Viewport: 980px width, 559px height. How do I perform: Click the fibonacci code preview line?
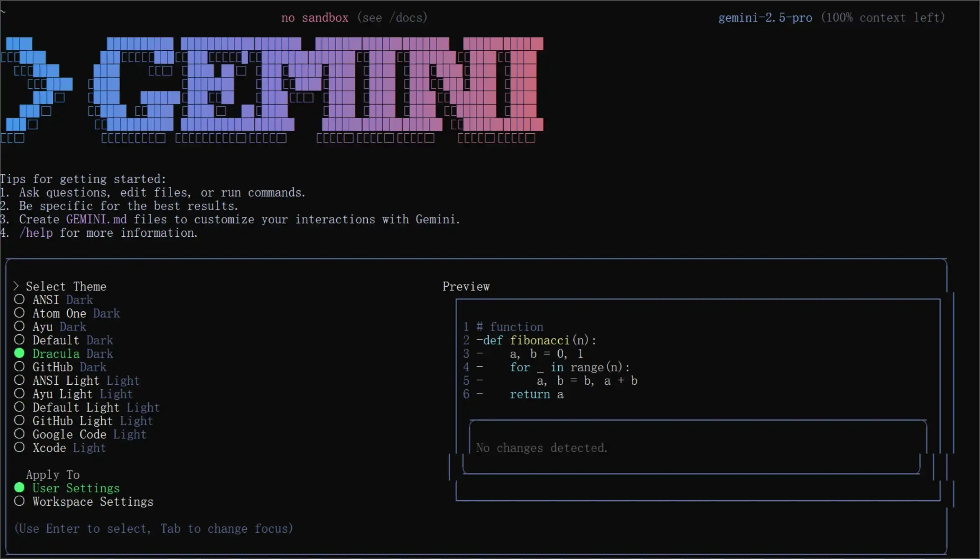pos(540,340)
